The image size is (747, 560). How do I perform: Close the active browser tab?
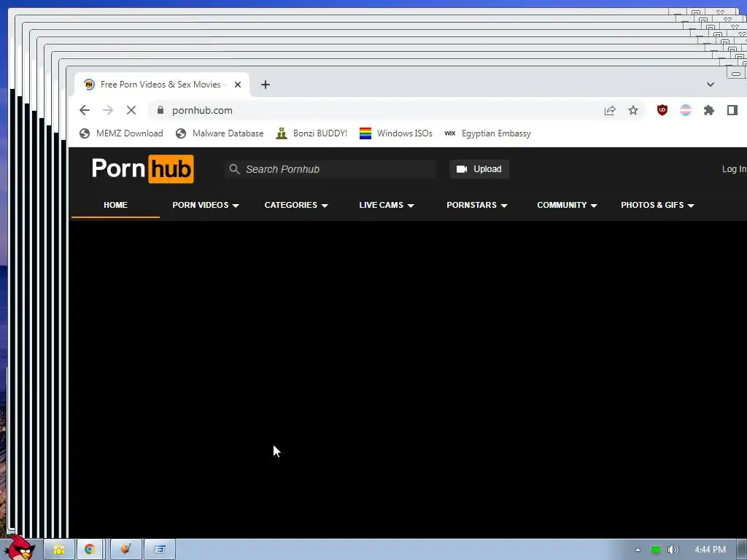coord(238,85)
